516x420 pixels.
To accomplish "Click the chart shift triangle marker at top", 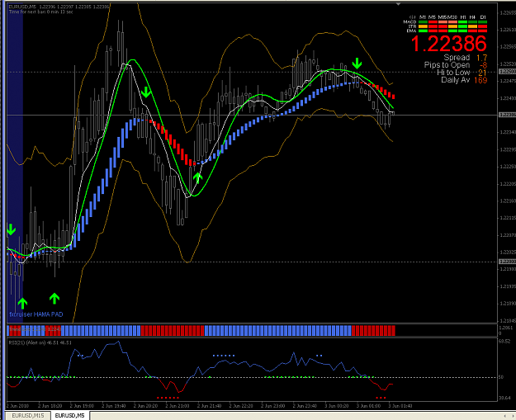I will pyautogui.click(x=398, y=4).
